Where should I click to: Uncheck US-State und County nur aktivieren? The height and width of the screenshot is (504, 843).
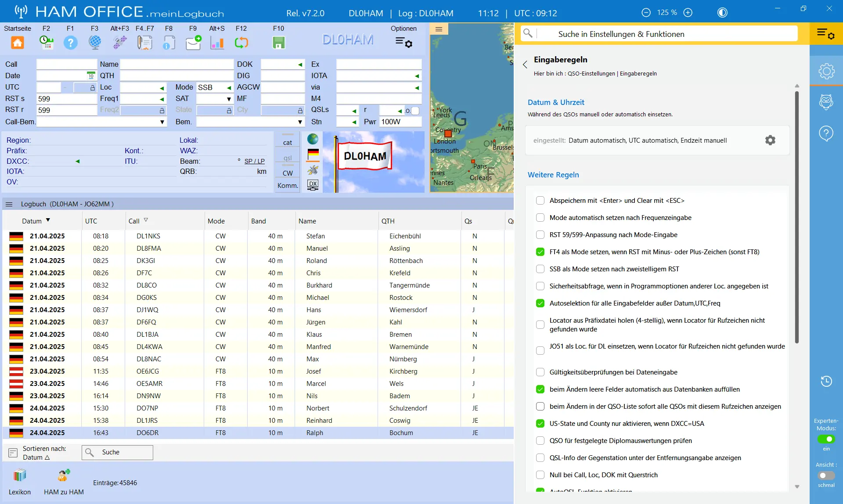coord(540,424)
